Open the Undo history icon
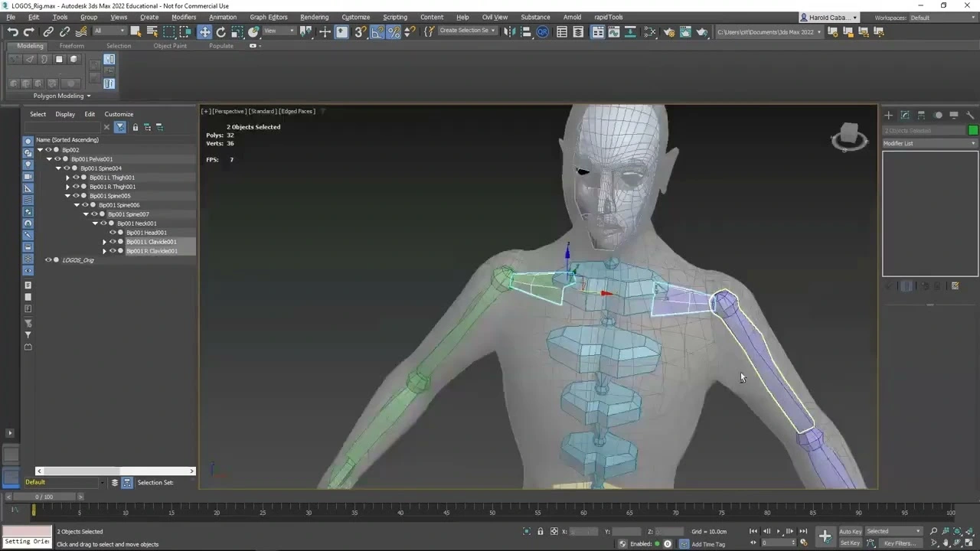The width and height of the screenshot is (980, 551). coord(12,31)
